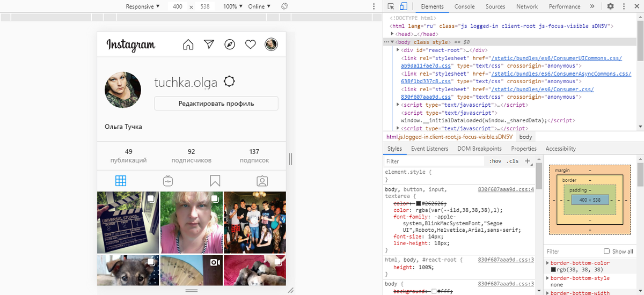The width and height of the screenshot is (644, 295).
Task: Open Instagram home feed icon
Action: 188,45
